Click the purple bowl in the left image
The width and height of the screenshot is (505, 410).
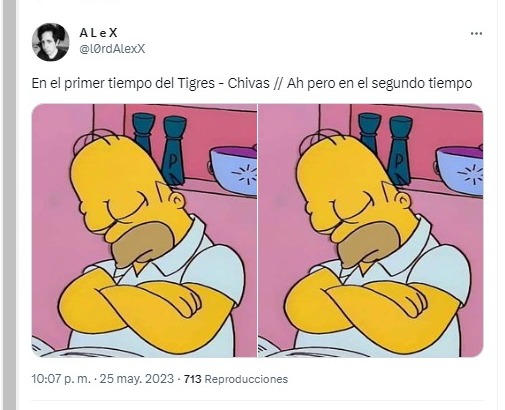234,171
